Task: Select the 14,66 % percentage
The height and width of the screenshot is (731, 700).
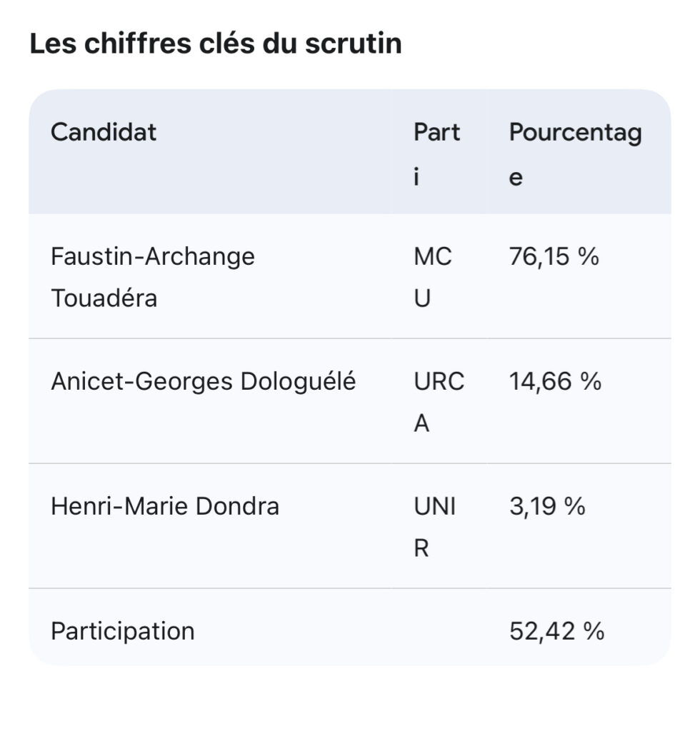Action: pyautogui.click(x=555, y=382)
